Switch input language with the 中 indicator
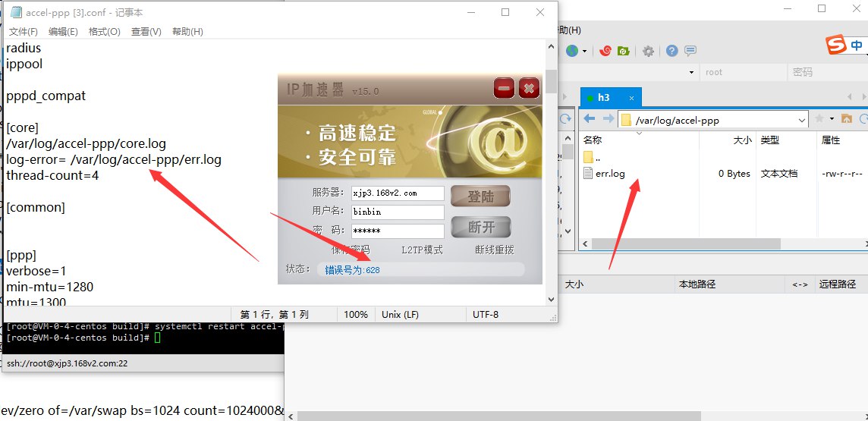868x421 pixels. pyautogui.click(x=857, y=46)
